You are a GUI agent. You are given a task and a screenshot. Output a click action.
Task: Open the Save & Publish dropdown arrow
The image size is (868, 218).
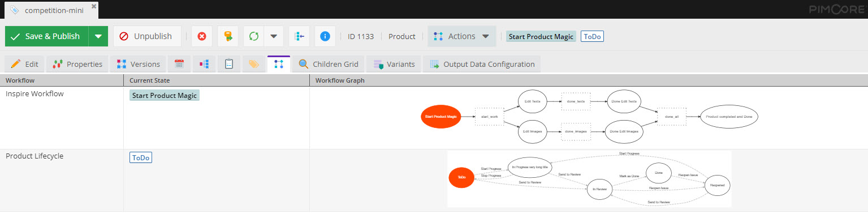98,36
